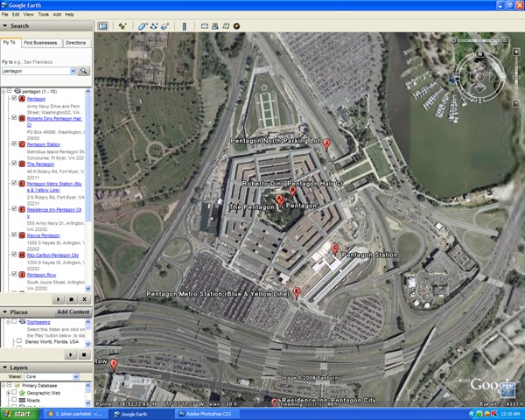This screenshot has width=525, height=420.
Task: Click the tilt-to-horizon button
Action: pyautogui.click(x=506, y=41)
